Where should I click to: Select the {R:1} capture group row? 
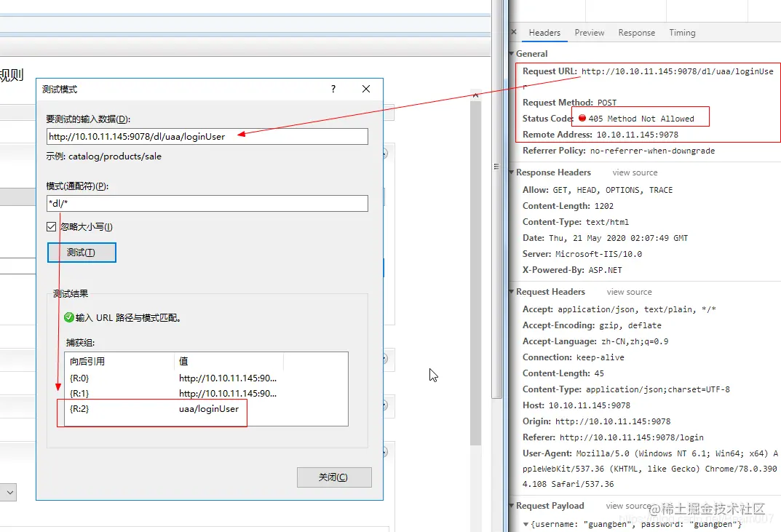pyautogui.click(x=206, y=394)
